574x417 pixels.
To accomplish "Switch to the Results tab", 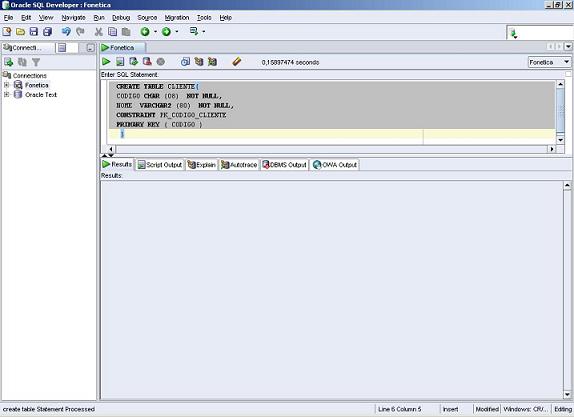I will point(117,164).
